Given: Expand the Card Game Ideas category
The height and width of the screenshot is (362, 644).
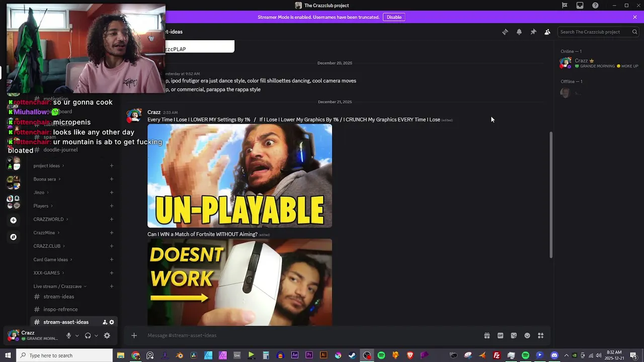Looking at the screenshot, I should (x=53, y=259).
